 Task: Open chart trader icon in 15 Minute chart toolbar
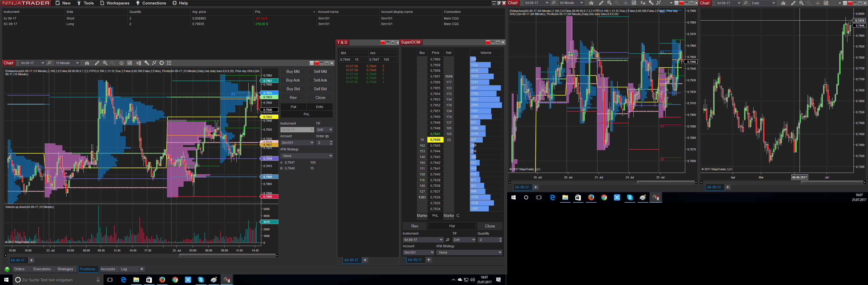(138, 63)
